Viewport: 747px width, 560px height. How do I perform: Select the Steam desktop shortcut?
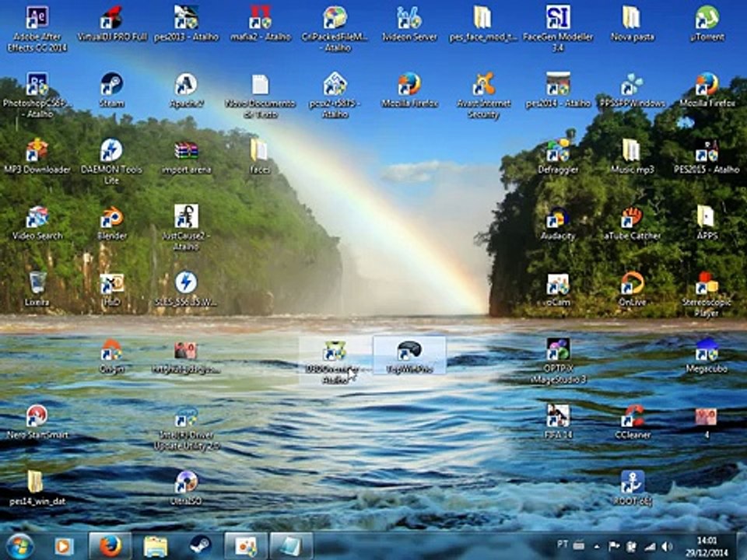pyautogui.click(x=111, y=89)
